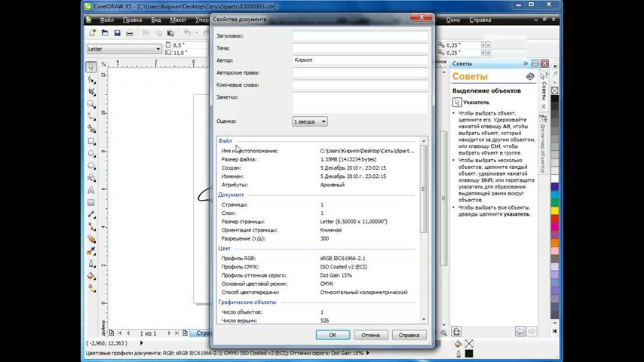Click the Отмена button
This screenshot has height=362, width=644.
(370, 335)
